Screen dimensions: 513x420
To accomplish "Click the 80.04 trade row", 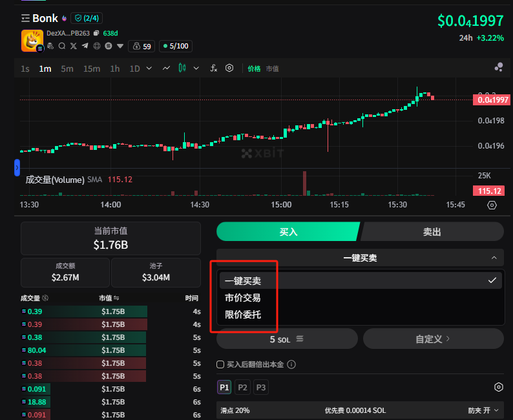I will (110, 350).
